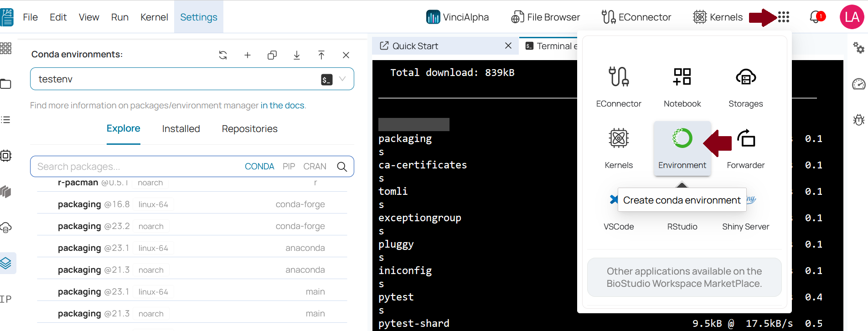
Task: Select packaging @21.3 main row
Action: [192, 314]
